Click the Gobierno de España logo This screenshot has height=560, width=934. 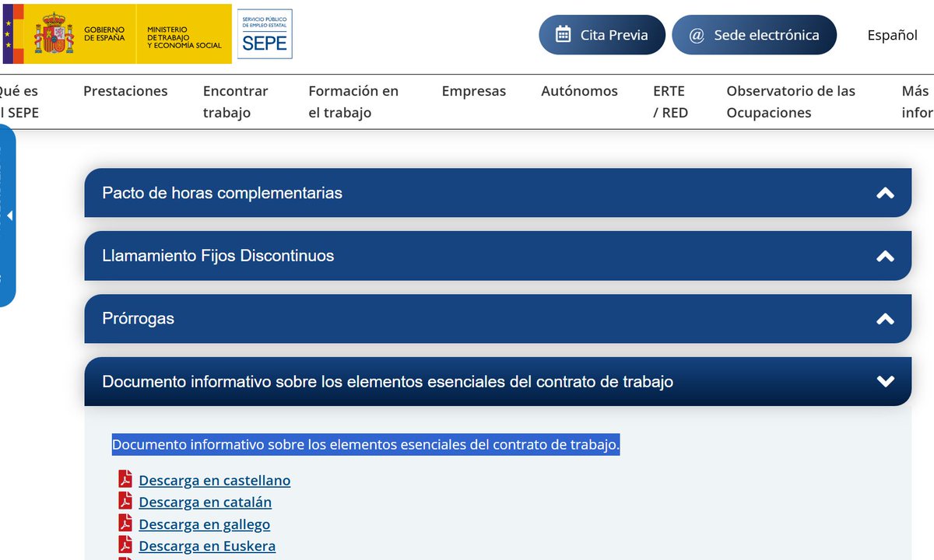pos(117,34)
